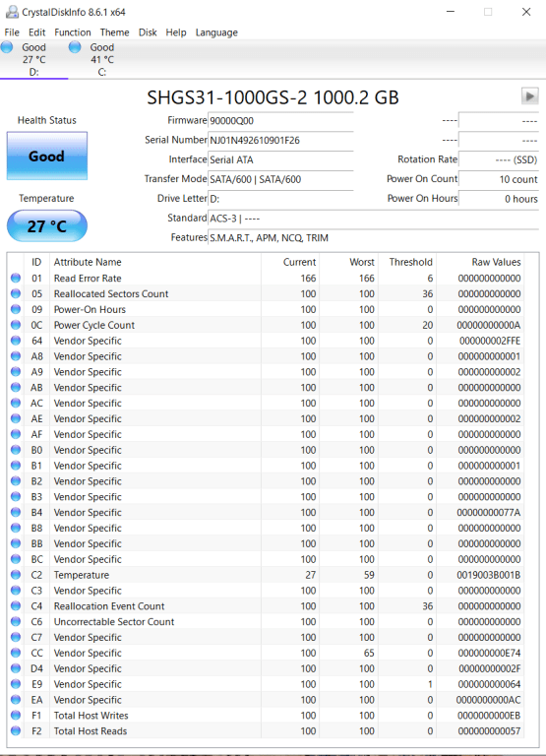This screenshot has height=756, width=546.
Task: Select the C: drive status orb
Action: coord(75,47)
